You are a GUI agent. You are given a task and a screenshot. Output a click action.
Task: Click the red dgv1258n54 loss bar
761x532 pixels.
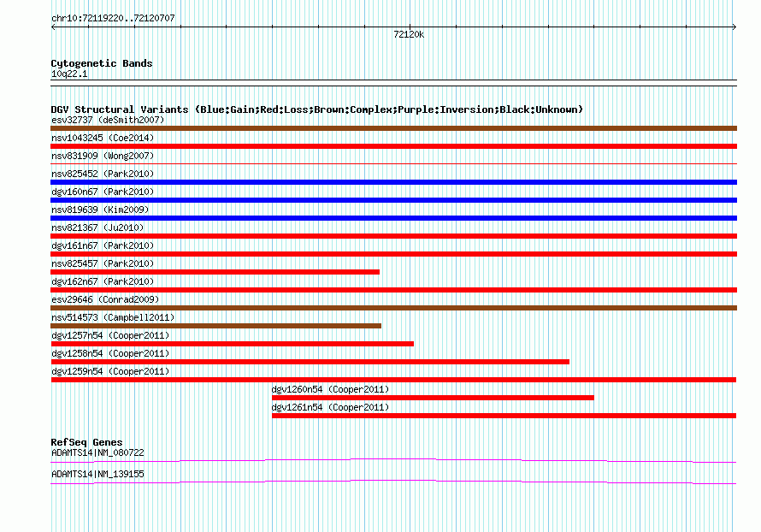310,362
